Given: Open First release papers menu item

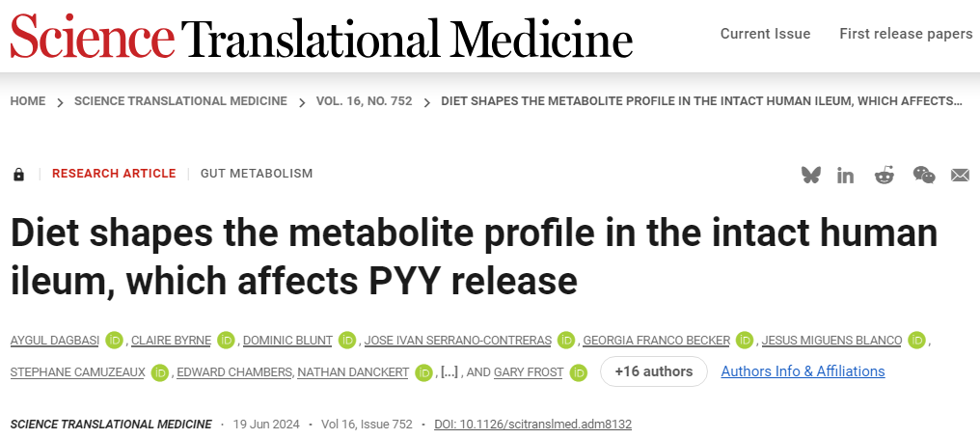Looking at the screenshot, I should coord(906,34).
